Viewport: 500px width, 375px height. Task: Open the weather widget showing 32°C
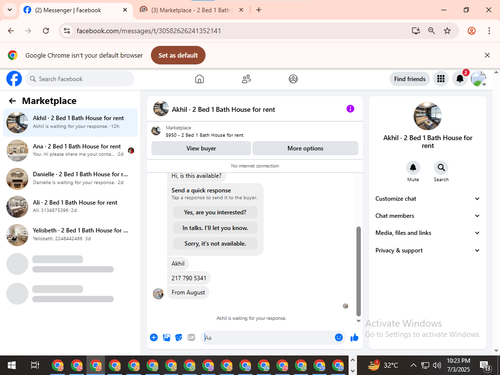[383, 365]
